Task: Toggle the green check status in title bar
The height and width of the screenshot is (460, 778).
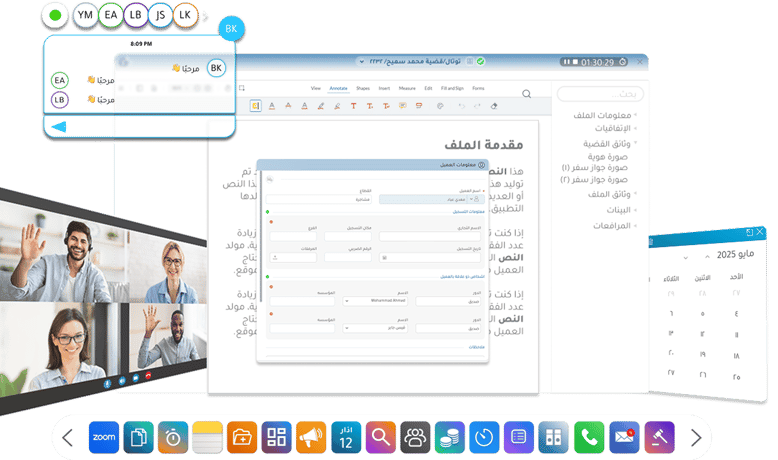Action: coord(480,62)
